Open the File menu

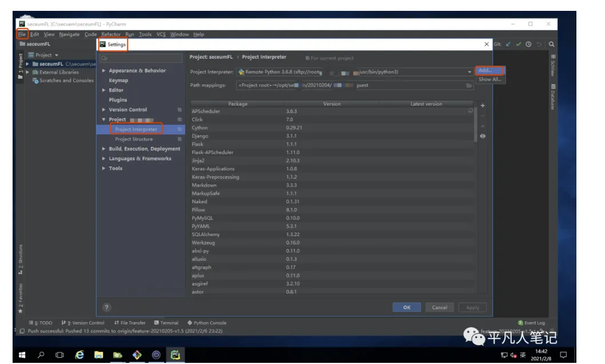[x=22, y=34]
